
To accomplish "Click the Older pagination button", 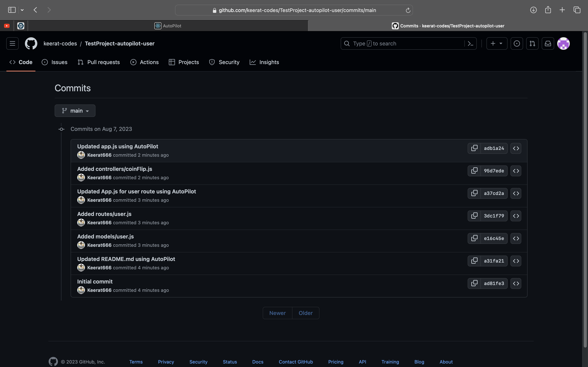I will [305, 313].
